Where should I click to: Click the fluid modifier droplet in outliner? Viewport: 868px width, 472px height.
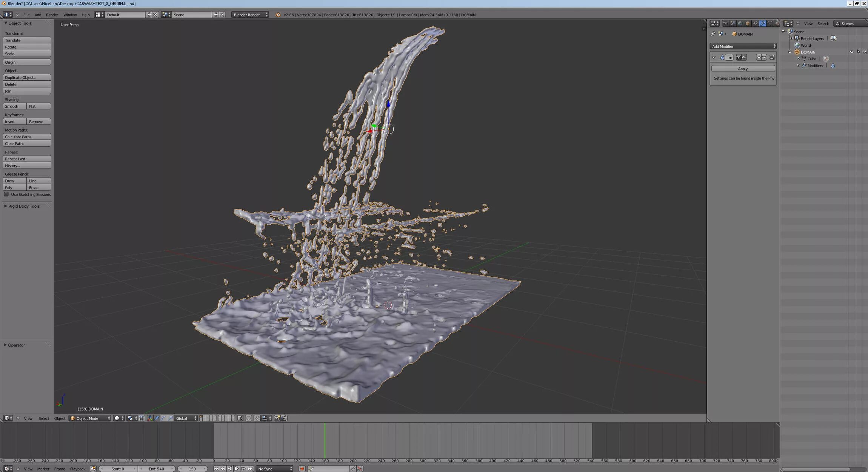click(833, 66)
